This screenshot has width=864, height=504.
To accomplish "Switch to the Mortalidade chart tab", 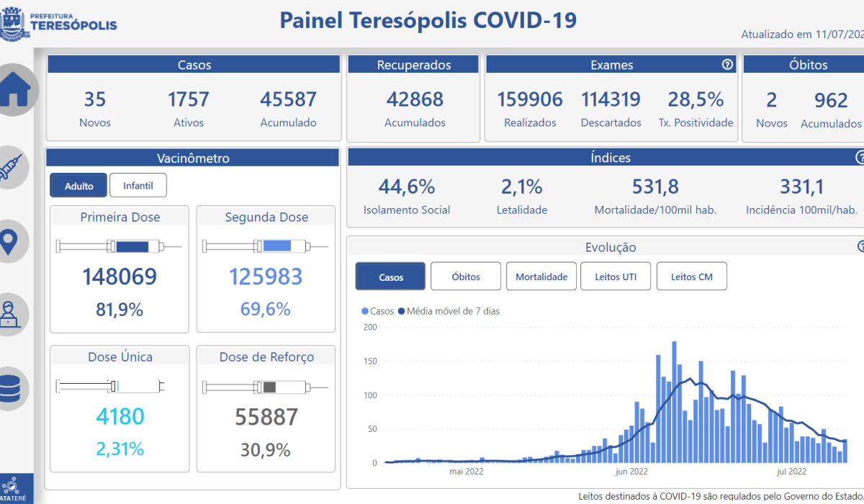I will [x=541, y=276].
